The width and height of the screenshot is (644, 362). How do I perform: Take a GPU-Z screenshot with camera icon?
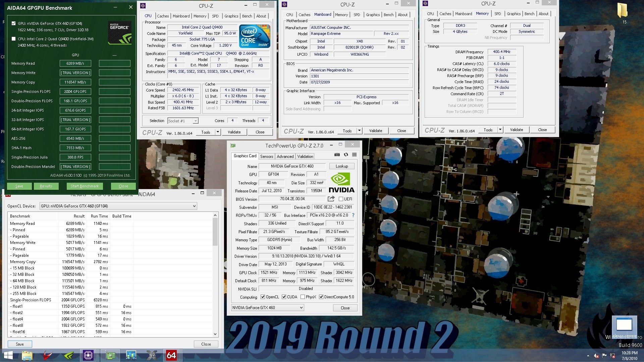tap(337, 155)
